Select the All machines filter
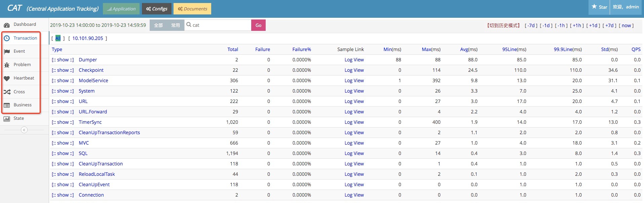644x203 pixels. coord(58,38)
